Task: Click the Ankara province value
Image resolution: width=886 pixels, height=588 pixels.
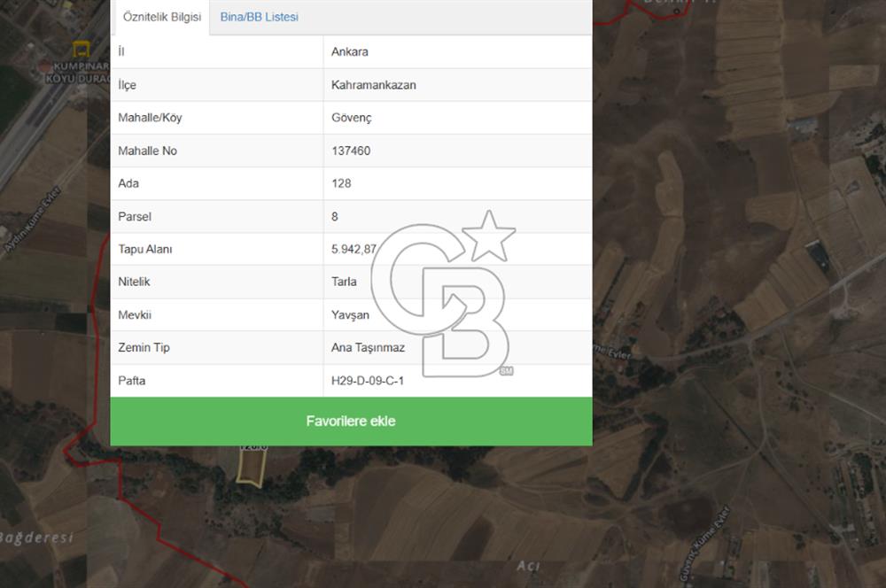Action: coord(350,51)
